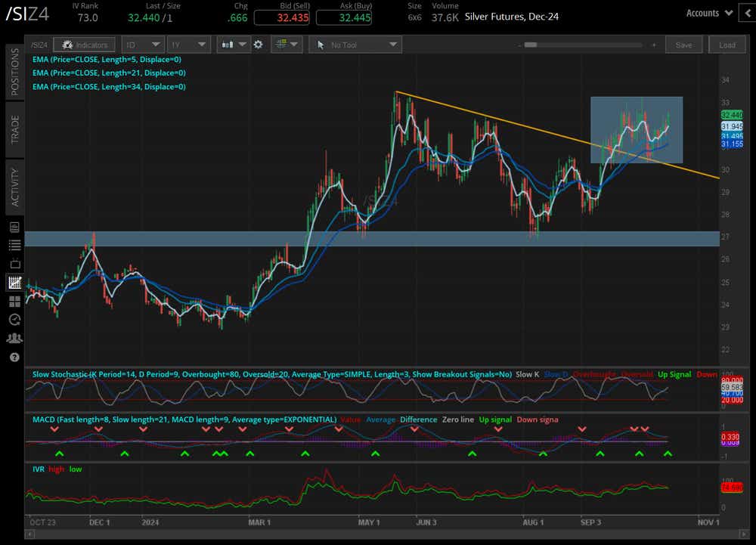The image size is (756, 545).
Task: Click the Save chart button
Action: pos(683,45)
